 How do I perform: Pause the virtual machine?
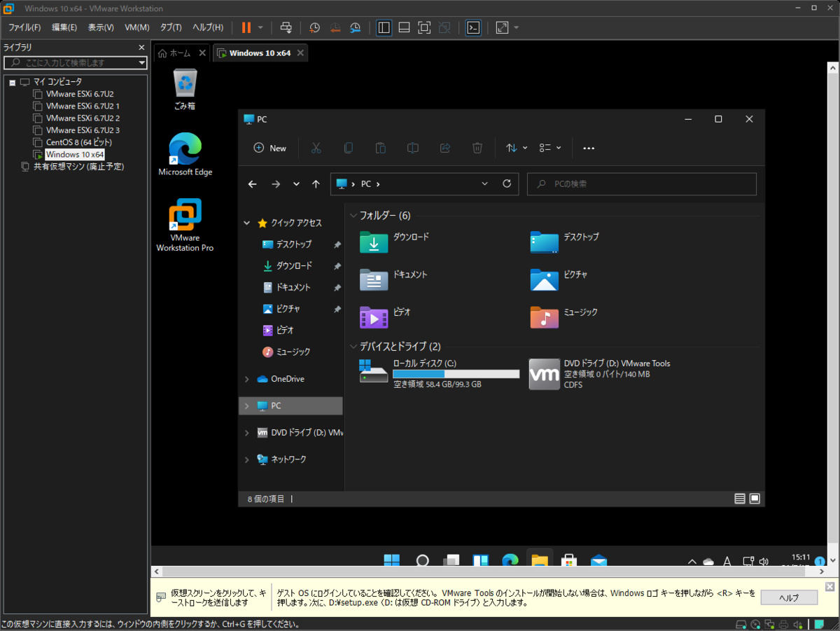pos(246,27)
